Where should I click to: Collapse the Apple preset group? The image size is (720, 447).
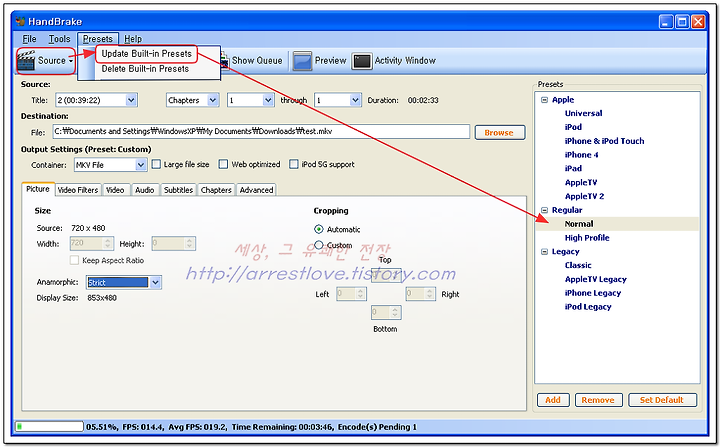545,100
